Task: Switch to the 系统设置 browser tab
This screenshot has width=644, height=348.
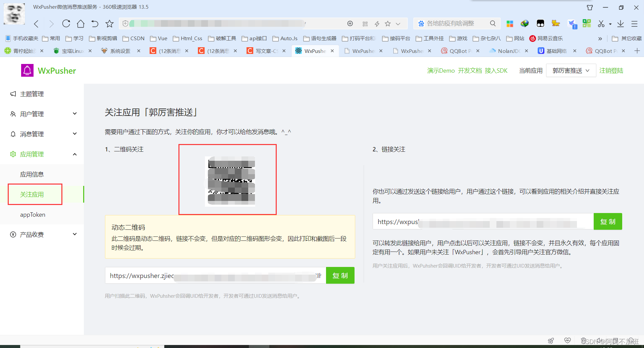Action: (x=120, y=51)
